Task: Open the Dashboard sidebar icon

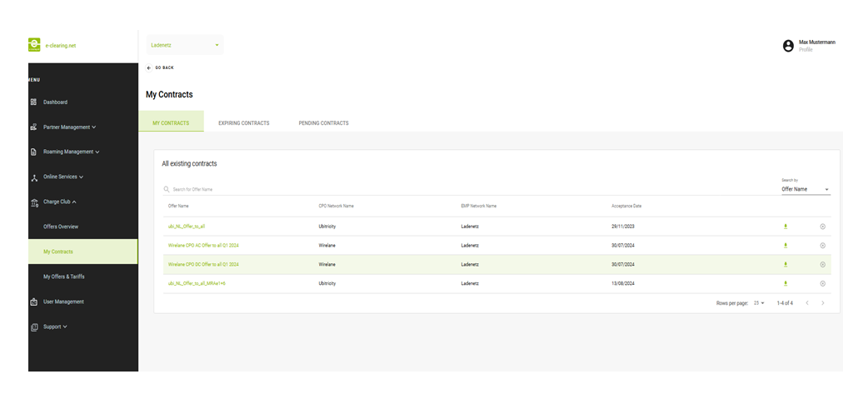Action: point(34,102)
